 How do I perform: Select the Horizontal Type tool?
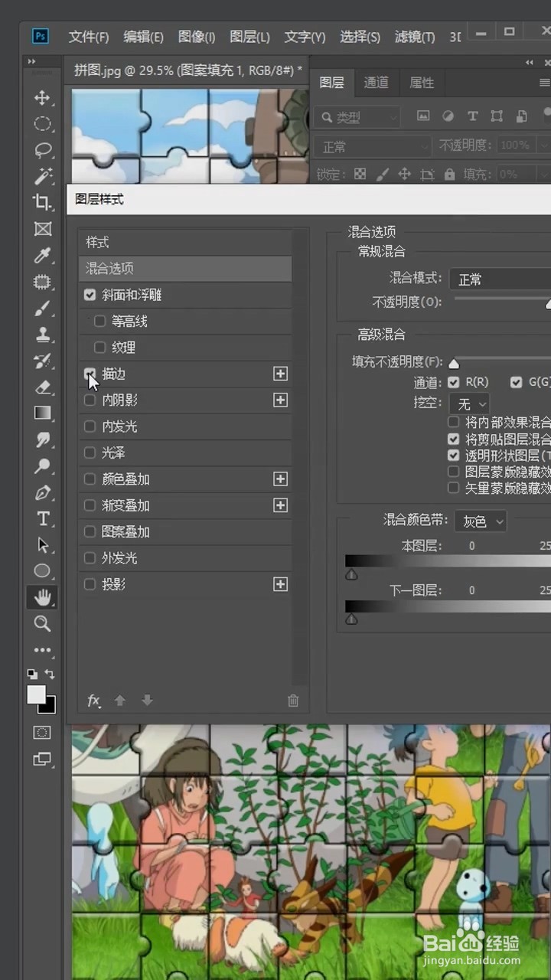42,518
